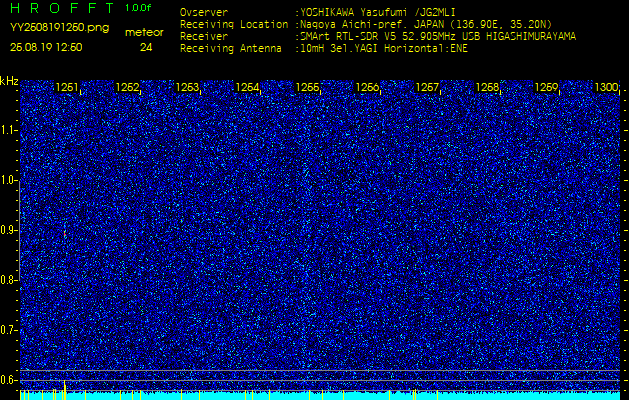
Task: Click the date stamp 25.08.19 12:50
Action: click(x=46, y=47)
